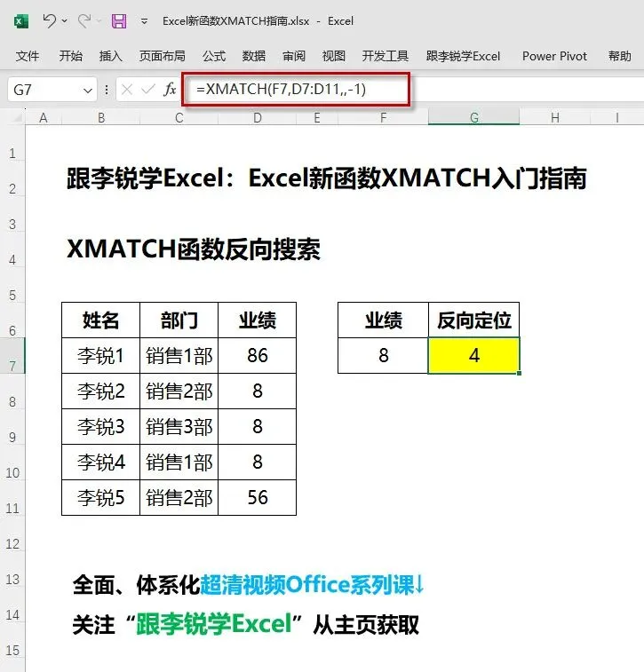Click the title cell 跟李锐学Excel入门指南
This screenshot has width=644, height=672.
(326, 178)
